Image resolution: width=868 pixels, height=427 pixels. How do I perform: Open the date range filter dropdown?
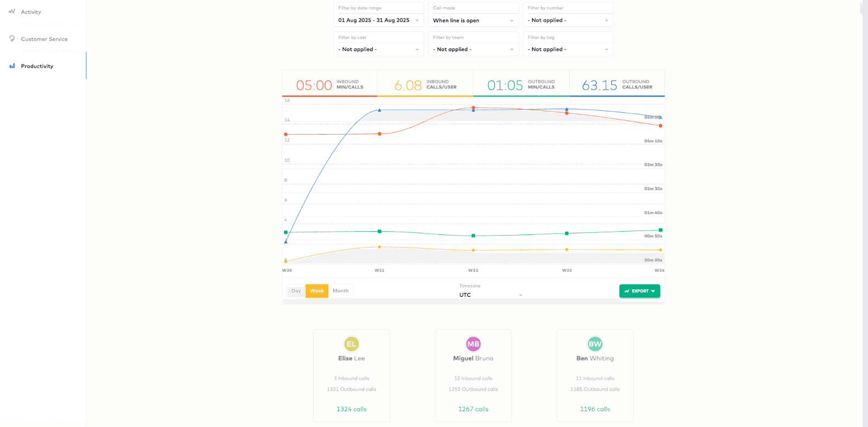[379, 21]
